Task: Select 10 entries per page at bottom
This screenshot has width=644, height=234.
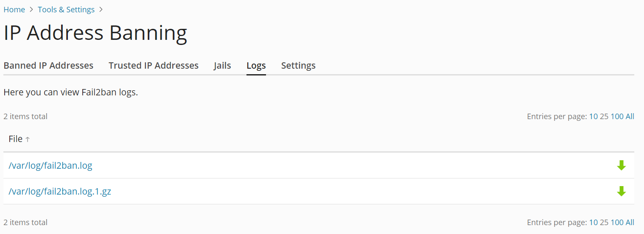Action: click(593, 223)
